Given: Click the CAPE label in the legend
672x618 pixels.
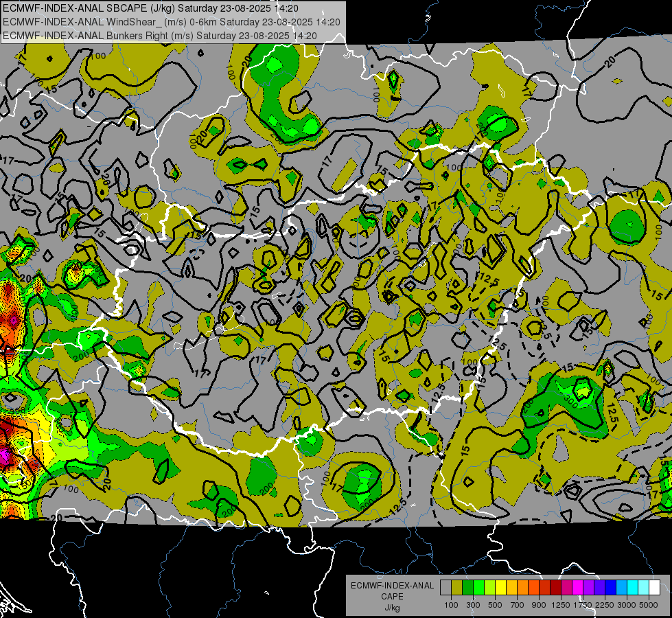Looking at the screenshot, I should 392,596.
